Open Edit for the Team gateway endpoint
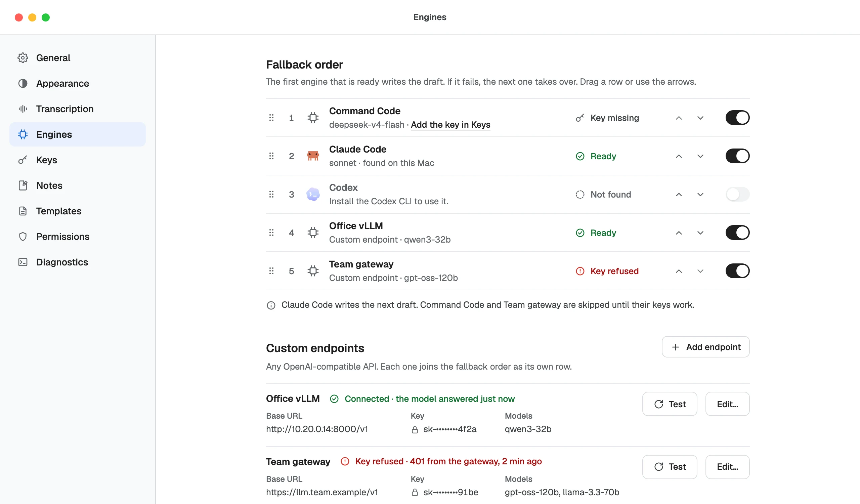Image resolution: width=860 pixels, height=504 pixels. coord(727,467)
